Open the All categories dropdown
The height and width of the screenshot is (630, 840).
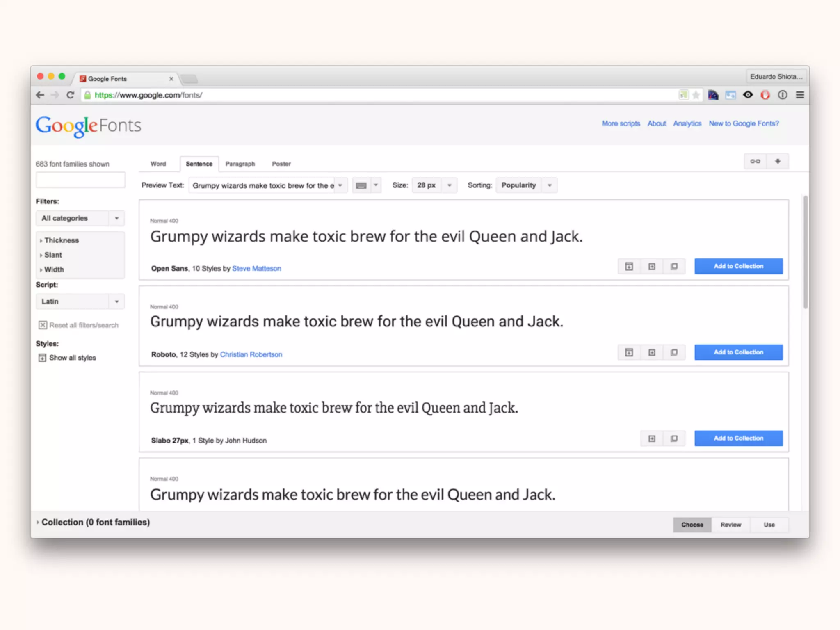[80, 218]
